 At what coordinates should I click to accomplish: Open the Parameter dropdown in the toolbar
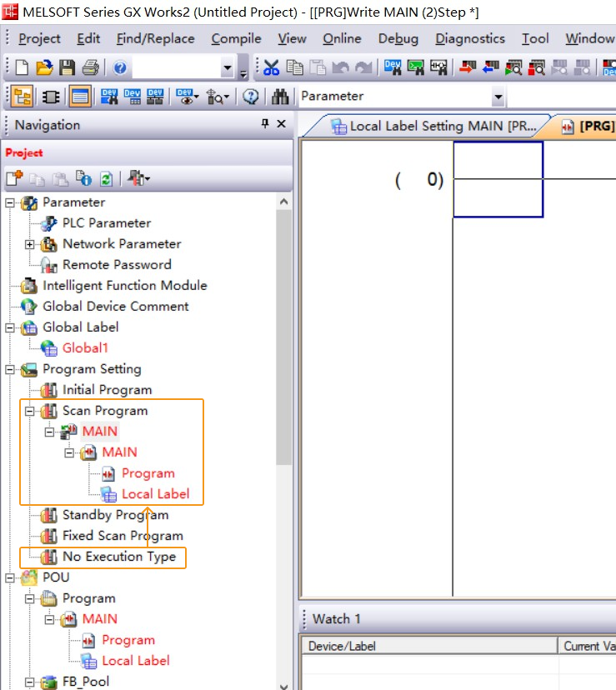click(x=498, y=97)
